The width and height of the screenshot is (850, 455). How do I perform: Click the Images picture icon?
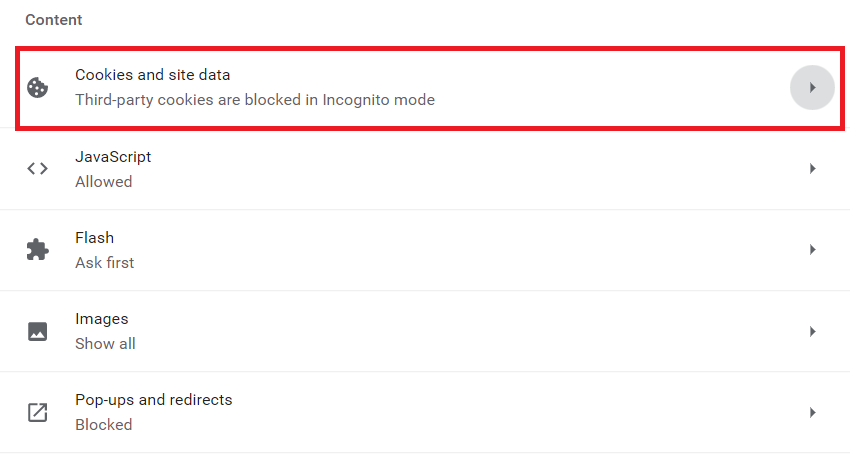pyautogui.click(x=38, y=331)
